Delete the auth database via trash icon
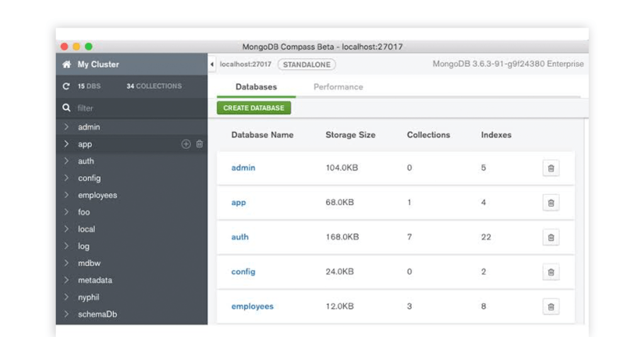Screen dimensions: 644x337 [551, 237]
